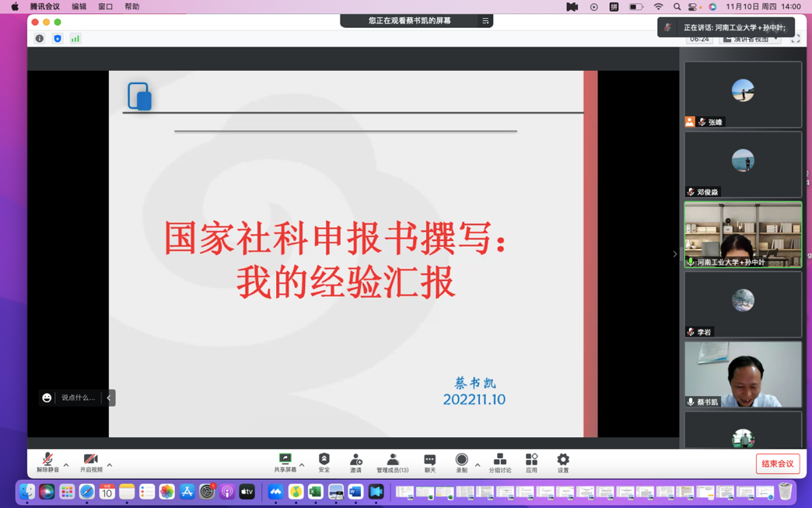This screenshot has height=508, width=812.
Task: Open the 应用 apps icon
Action: (531, 461)
